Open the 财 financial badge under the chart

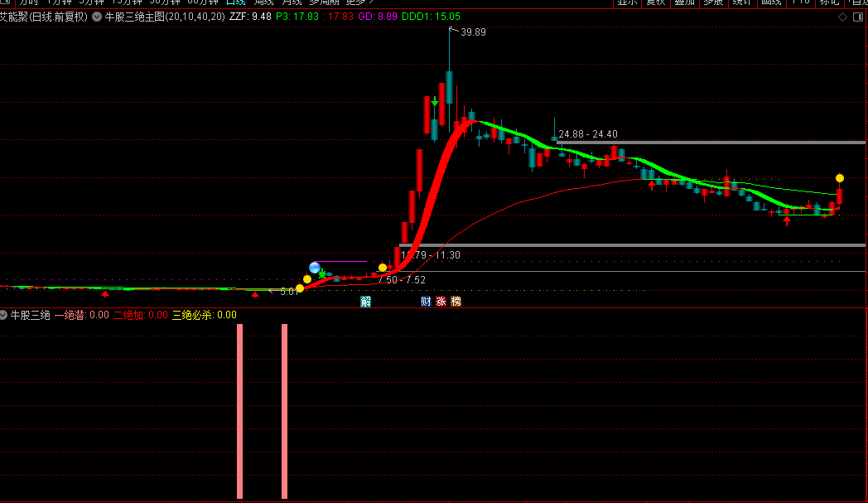[426, 302]
